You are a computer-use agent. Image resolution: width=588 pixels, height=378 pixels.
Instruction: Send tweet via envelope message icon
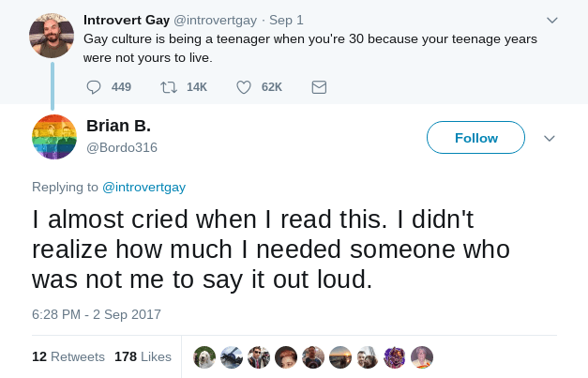tap(319, 87)
